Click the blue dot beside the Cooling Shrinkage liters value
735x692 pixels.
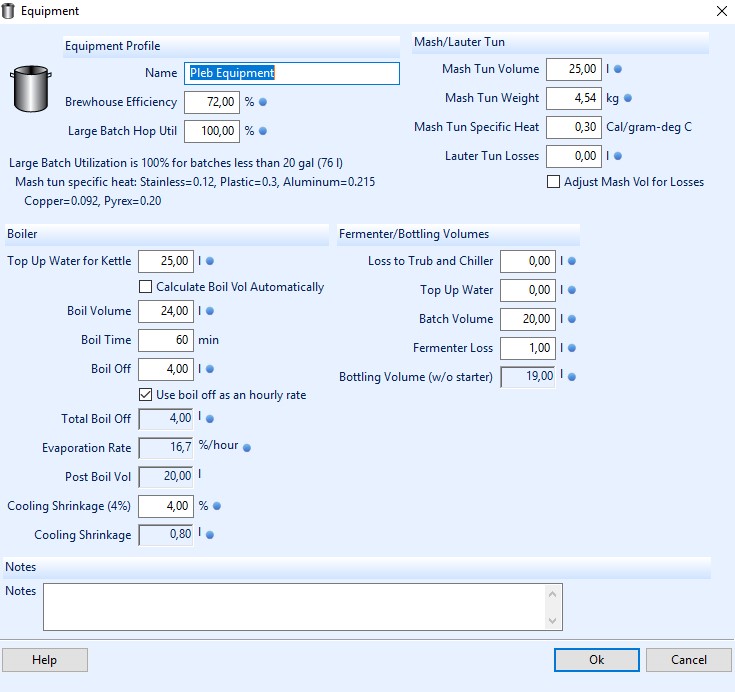click(210, 534)
